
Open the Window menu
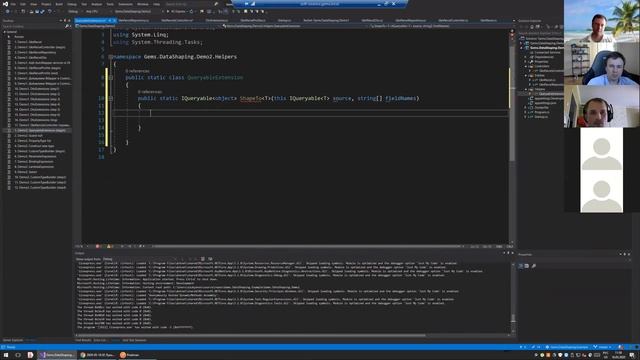[143, 4]
